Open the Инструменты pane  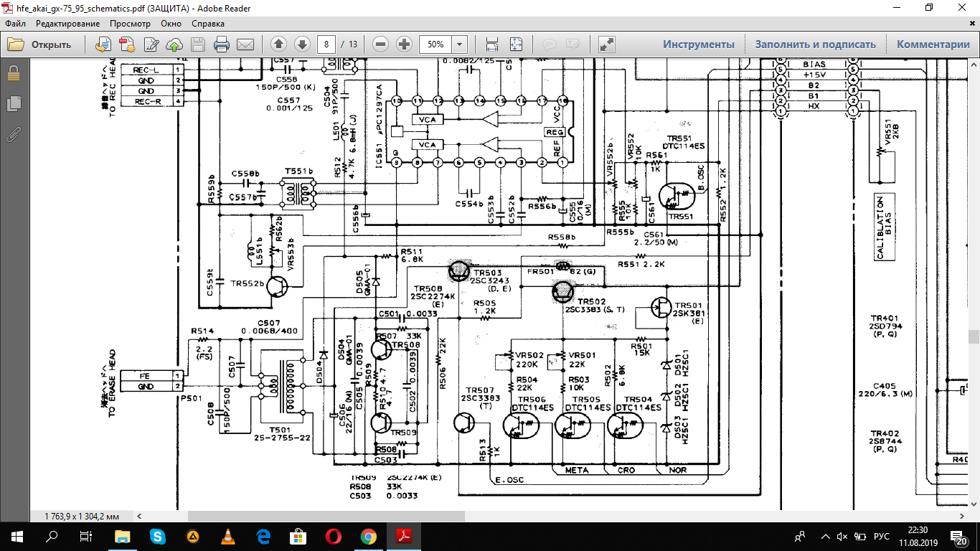[x=698, y=44]
